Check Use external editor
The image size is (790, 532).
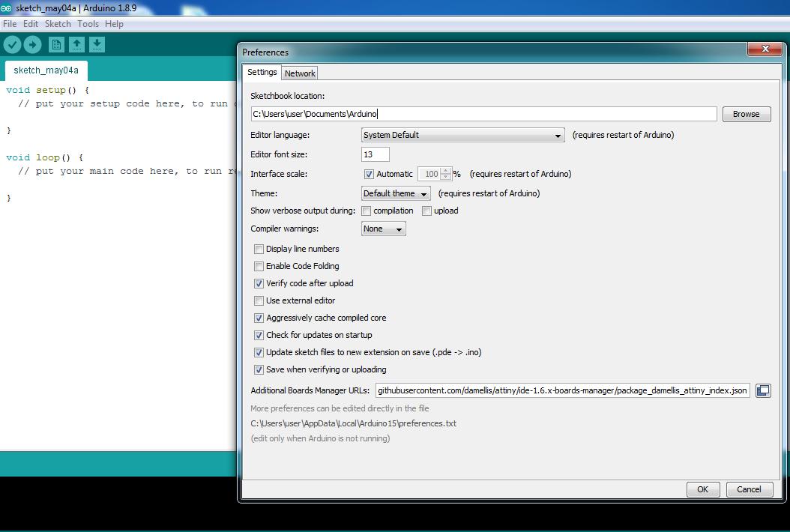(259, 300)
